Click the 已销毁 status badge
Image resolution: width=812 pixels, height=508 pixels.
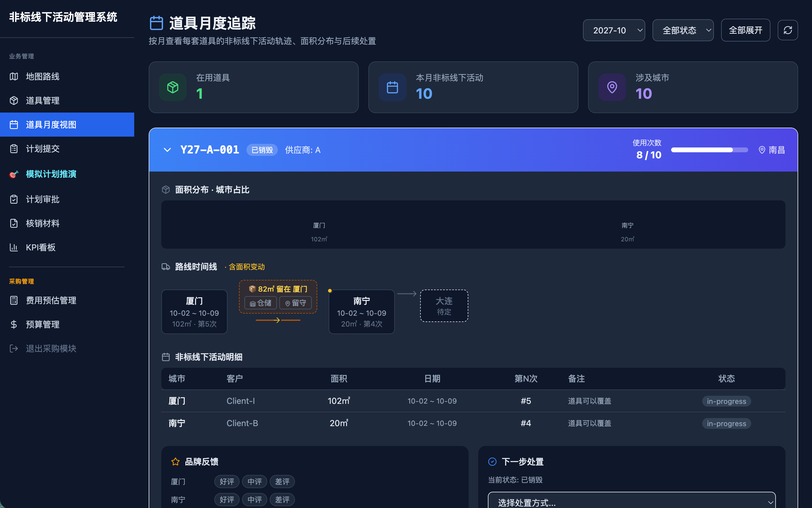(262, 150)
